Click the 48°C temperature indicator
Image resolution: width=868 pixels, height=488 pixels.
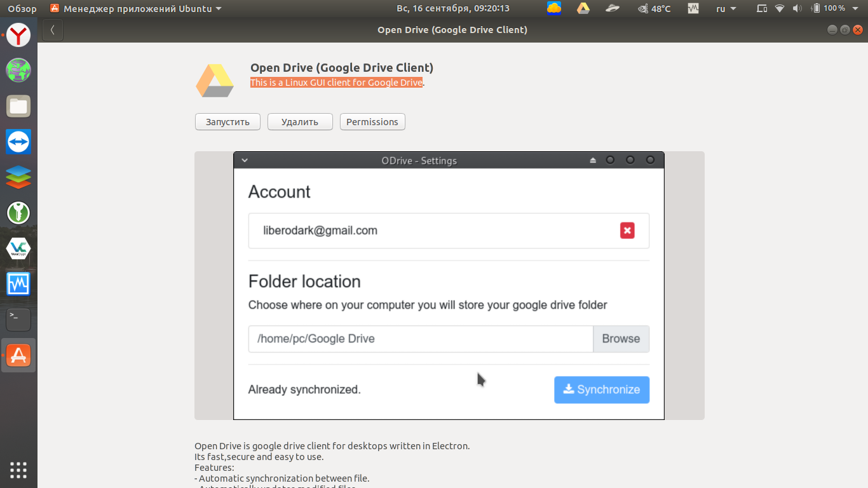pyautogui.click(x=654, y=8)
